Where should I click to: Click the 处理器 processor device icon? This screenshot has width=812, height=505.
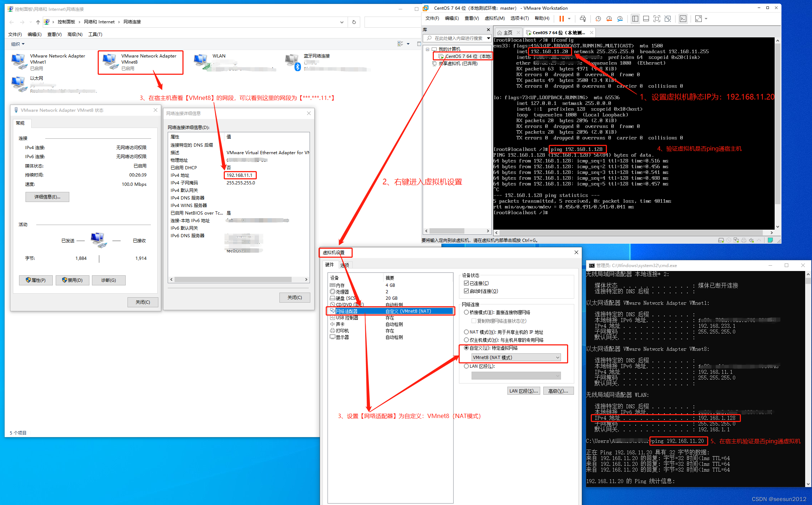333,291
